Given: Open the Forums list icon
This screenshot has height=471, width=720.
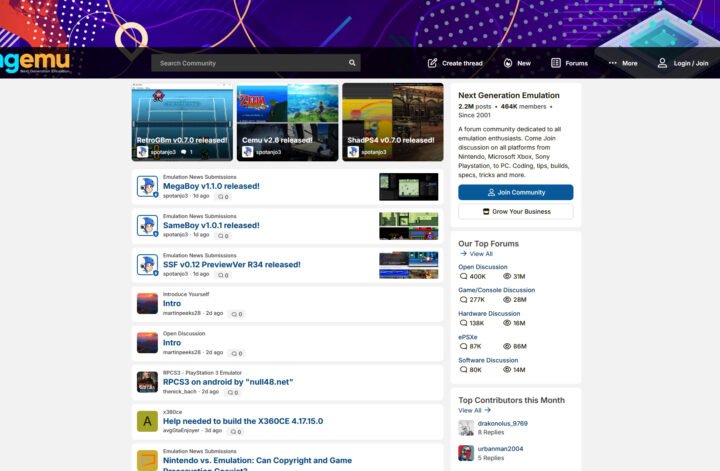Looking at the screenshot, I should 556,63.
